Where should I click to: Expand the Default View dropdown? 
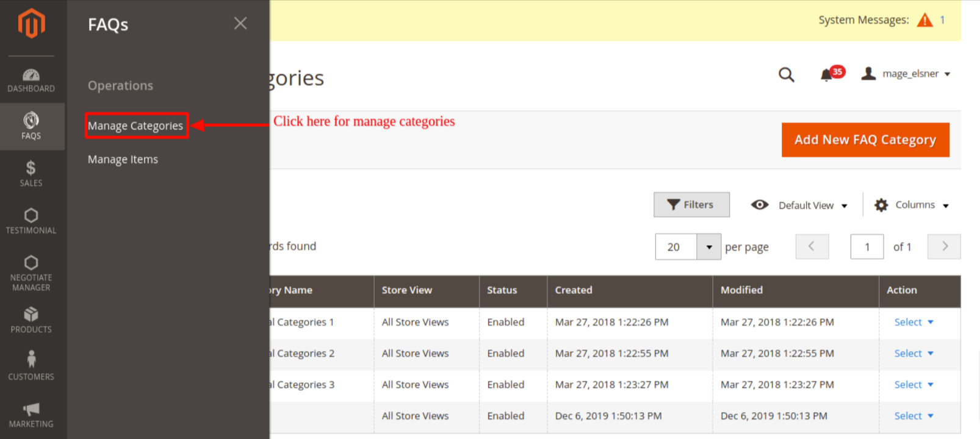tap(799, 205)
